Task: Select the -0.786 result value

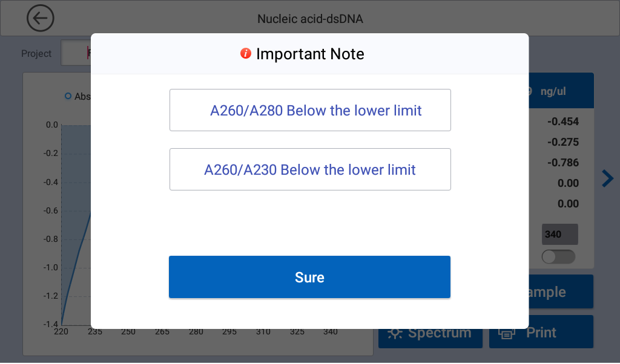Action: tap(562, 163)
